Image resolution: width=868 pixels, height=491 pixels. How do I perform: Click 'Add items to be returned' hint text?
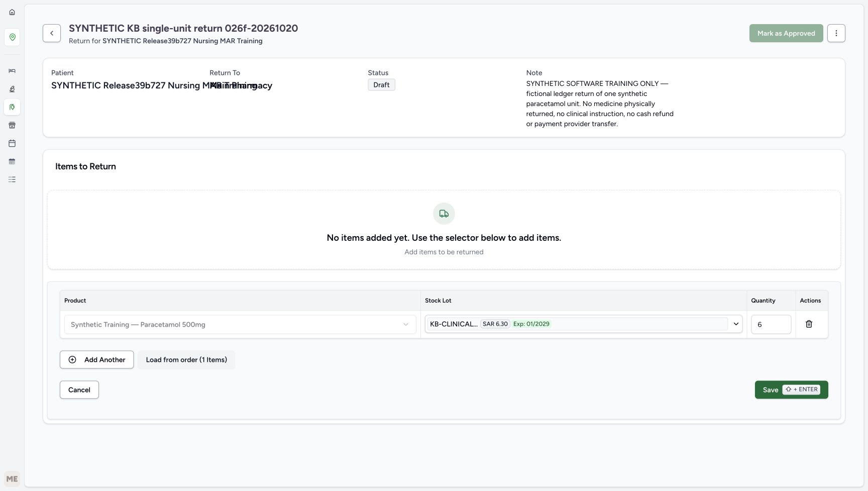444,252
